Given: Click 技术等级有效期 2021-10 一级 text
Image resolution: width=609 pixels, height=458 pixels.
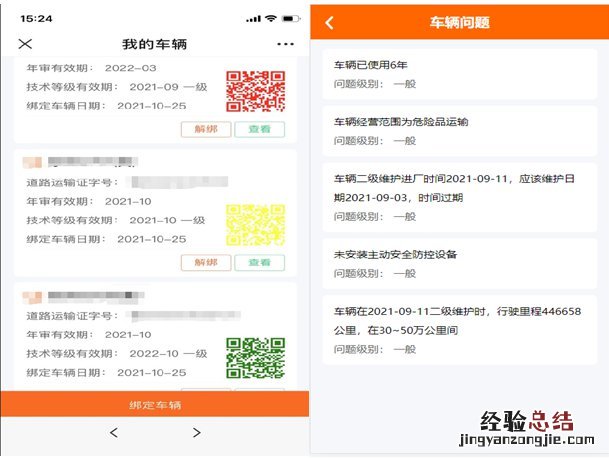Looking at the screenshot, I should [116, 220].
